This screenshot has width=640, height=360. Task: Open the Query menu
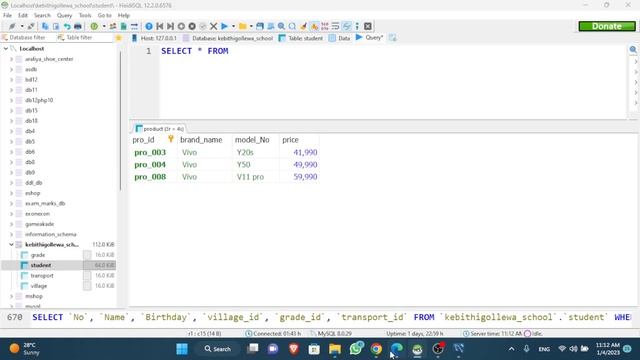[x=64, y=15]
